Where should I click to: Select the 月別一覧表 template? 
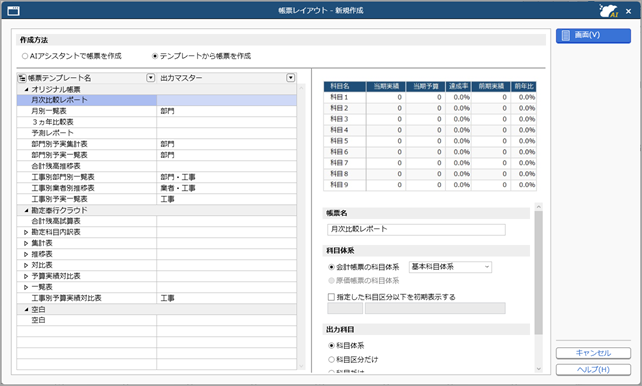[x=156, y=111]
